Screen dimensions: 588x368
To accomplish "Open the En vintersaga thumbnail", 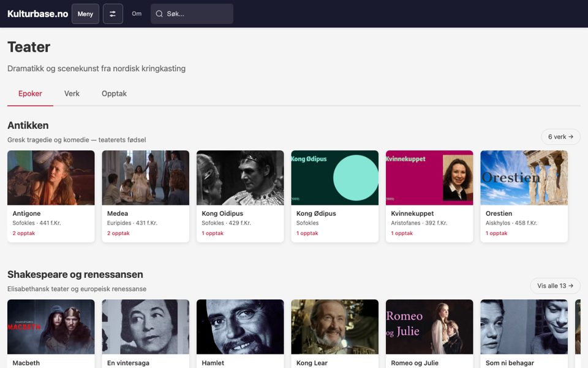I will click(146, 327).
